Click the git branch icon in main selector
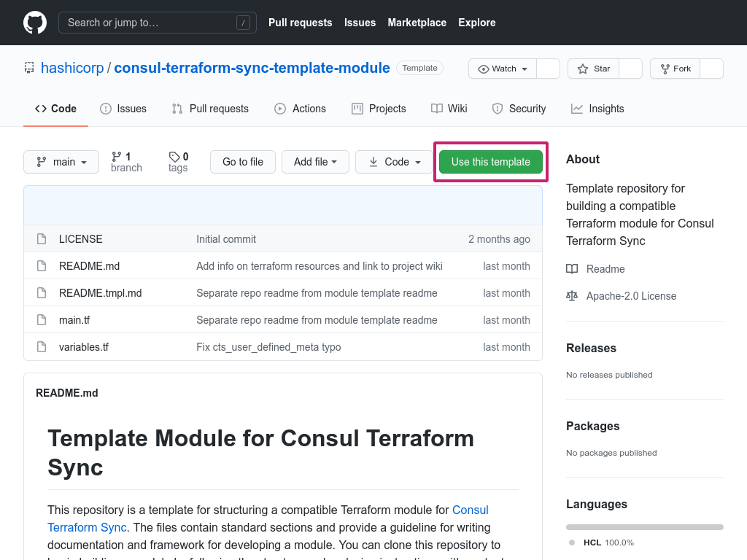747x560 pixels. coord(42,162)
